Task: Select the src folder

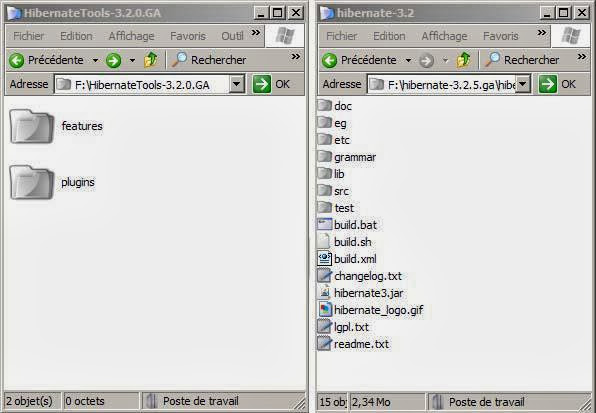Action: pos(333,191)
